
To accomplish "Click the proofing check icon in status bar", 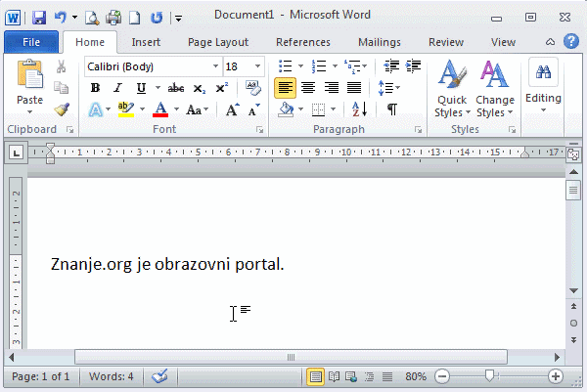I will 160,376.
